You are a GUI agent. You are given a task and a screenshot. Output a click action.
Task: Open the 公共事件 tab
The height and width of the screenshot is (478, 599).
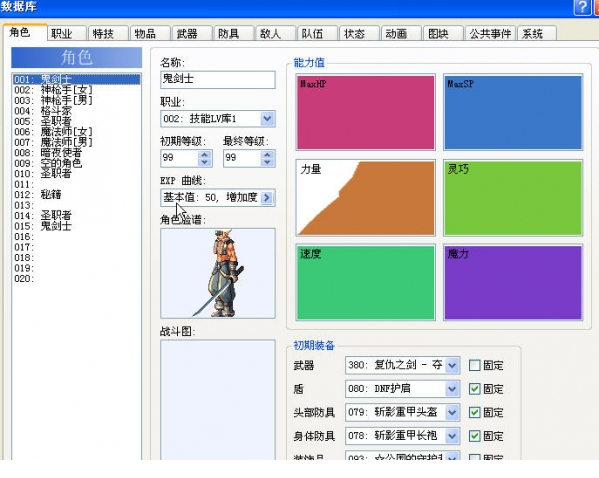pyautogui.click(x=490, y=34)
